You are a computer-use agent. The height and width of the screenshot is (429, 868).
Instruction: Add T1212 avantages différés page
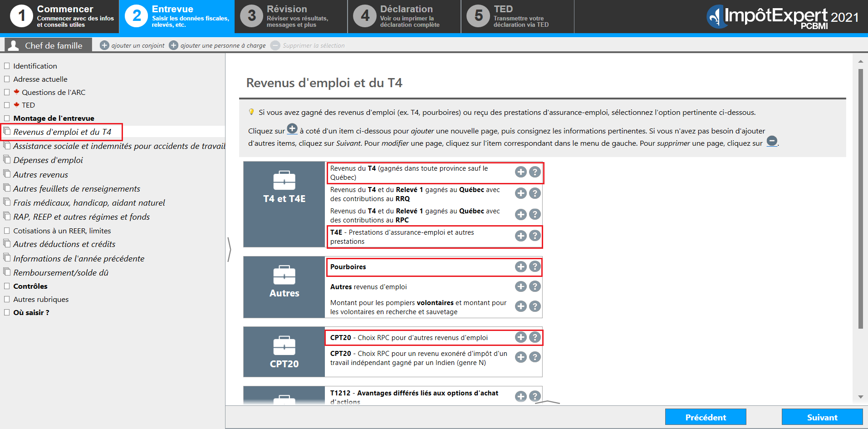coord(521,396)
